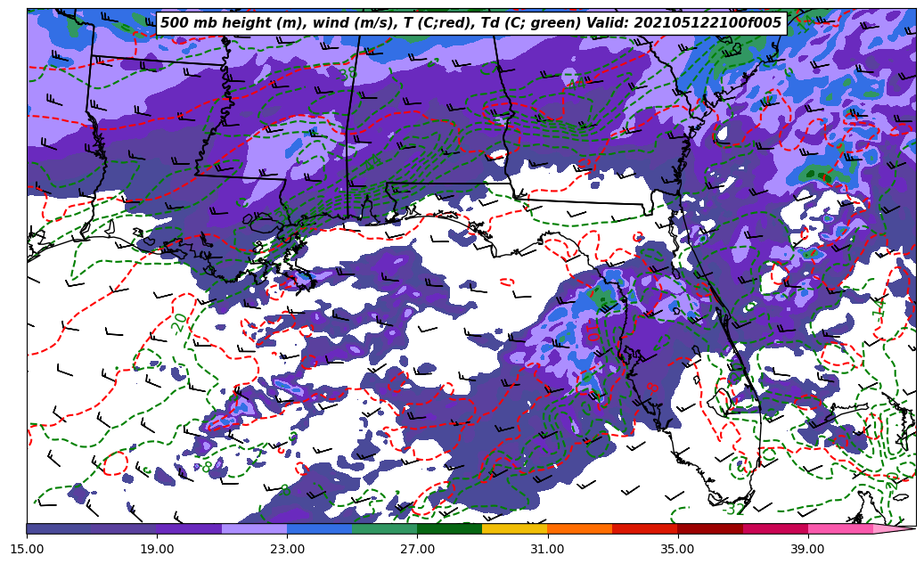This screenshot has width=924, height=564.
Task: Click the 31.00 colorbar tick label
Action: (547, 549)
